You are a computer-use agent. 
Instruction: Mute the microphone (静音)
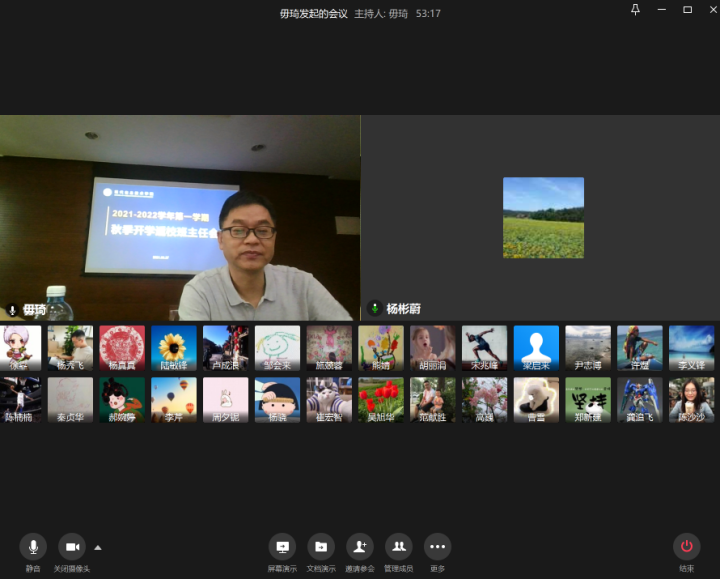pos(33,546)
